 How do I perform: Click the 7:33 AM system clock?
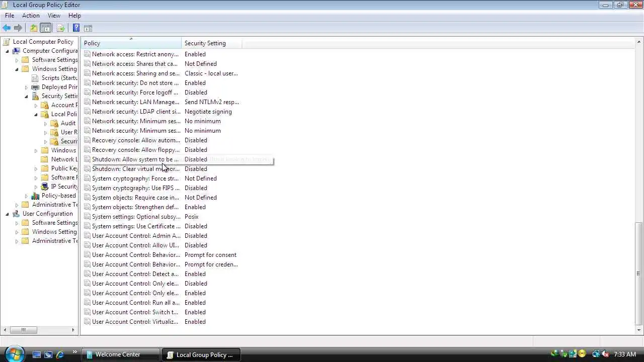pos(625,354)
